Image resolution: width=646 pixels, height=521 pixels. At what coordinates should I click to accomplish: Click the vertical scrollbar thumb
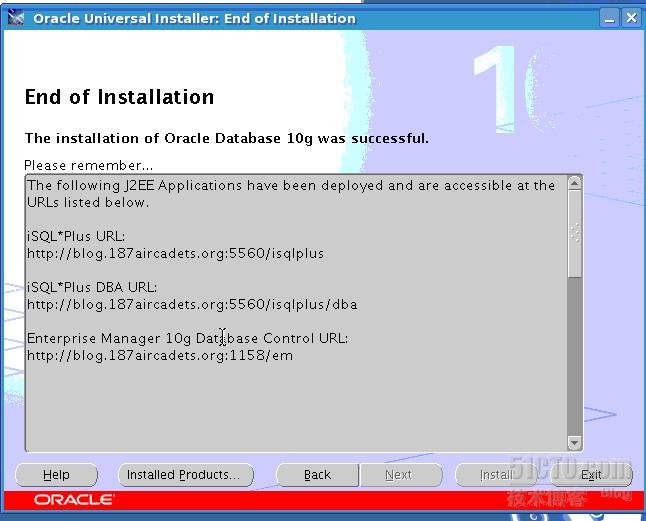click(574, 234)
